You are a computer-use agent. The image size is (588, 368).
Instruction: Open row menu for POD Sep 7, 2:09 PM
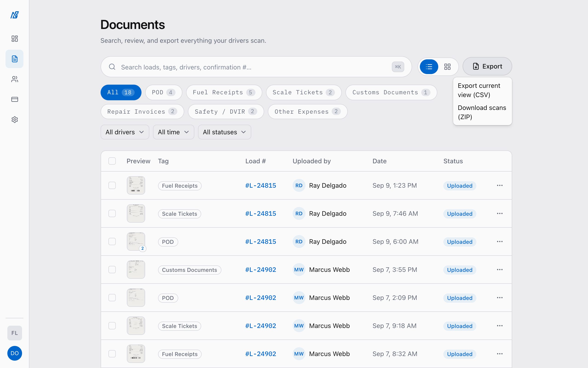click(x=500, y=298)
